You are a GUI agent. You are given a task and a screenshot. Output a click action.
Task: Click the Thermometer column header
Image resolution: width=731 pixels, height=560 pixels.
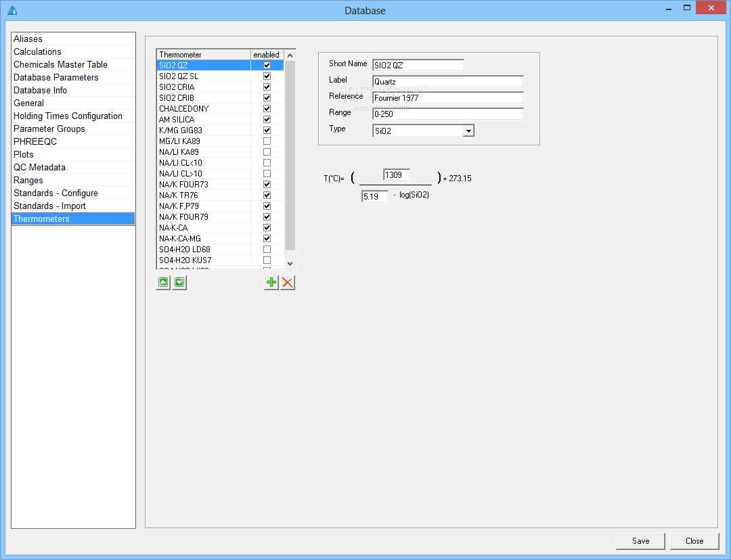[x=204, y=55]
